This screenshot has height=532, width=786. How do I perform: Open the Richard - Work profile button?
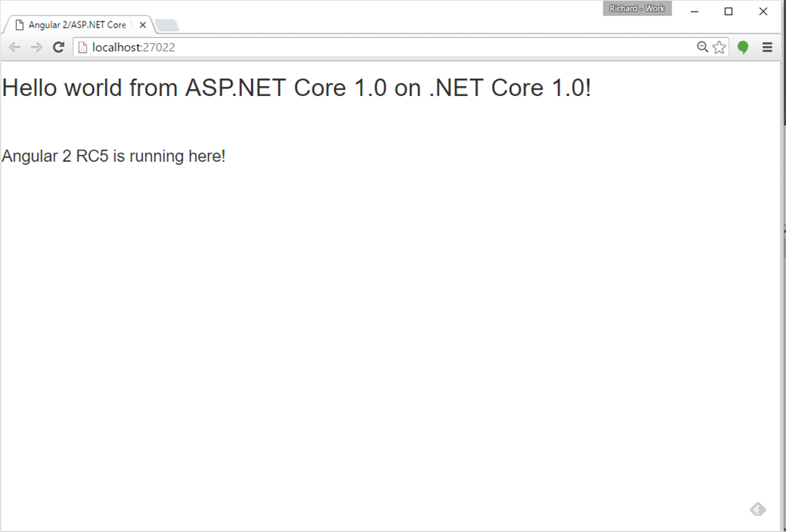pos(637,8)
